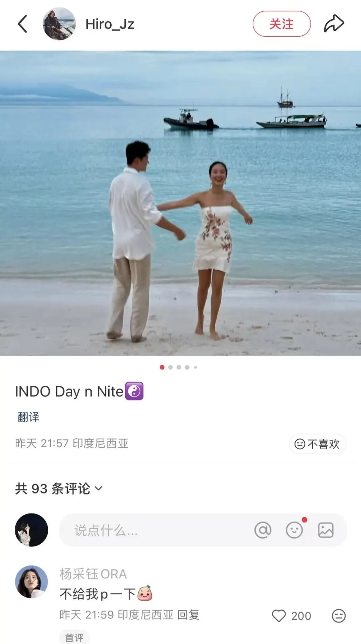Open the share arrow icon
The width and height of the screenshot is (361, 644).
334,24
